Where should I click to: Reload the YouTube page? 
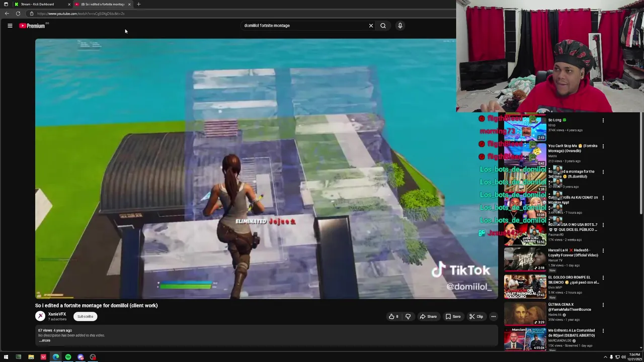pyautogui.click(x=18, y=14)
